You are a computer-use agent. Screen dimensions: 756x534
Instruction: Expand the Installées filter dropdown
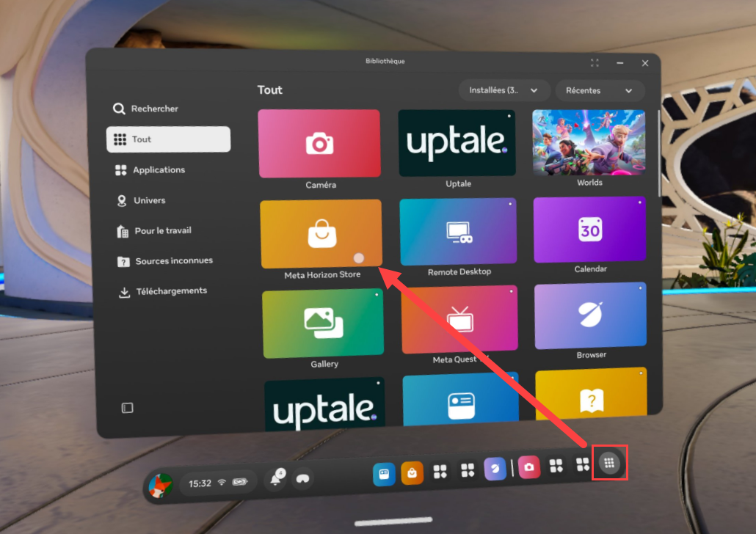click(x=504, y=90)
